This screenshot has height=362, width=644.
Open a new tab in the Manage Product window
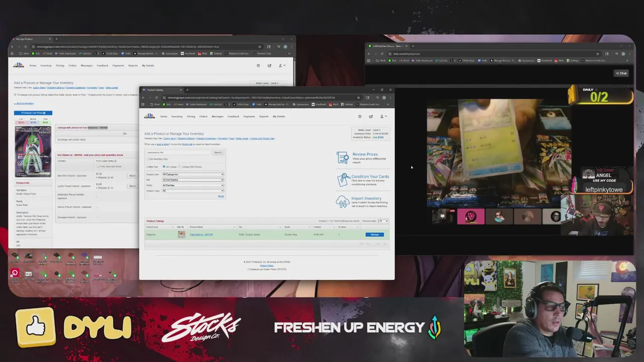coord(56,39)
